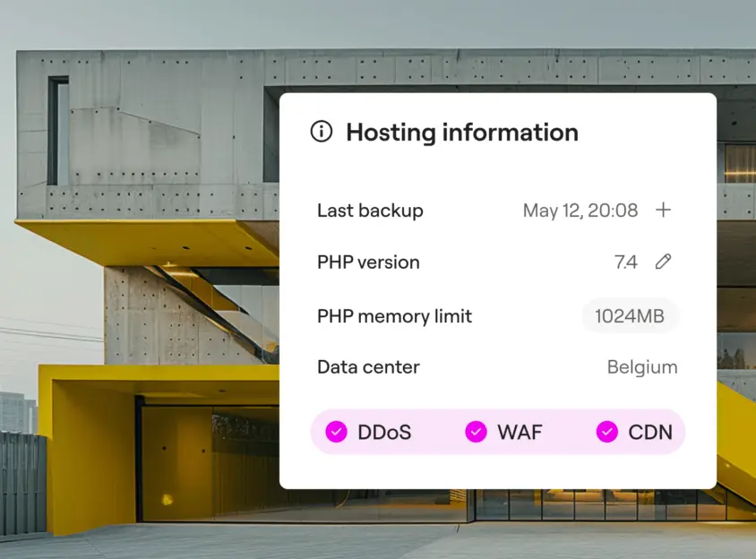
Task: Select the Last backup row label
Action: coord(370,211)
